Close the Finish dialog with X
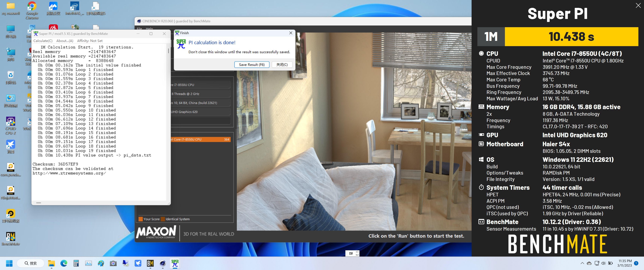Screen dimensions: 644x270 (x=291, y=33)
